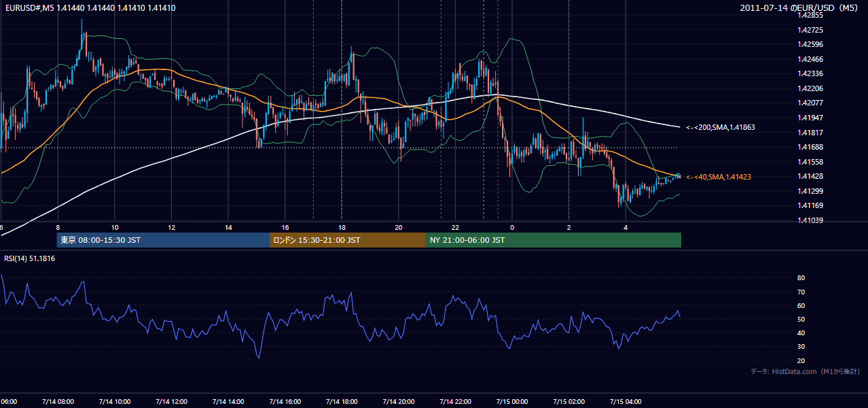Click hour tick 12 under price chart

point(172,228)
